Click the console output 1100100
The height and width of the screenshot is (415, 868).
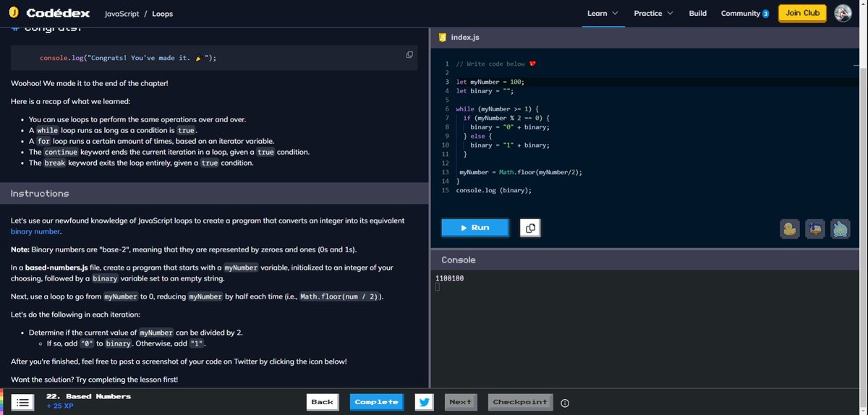pos(449,278)
